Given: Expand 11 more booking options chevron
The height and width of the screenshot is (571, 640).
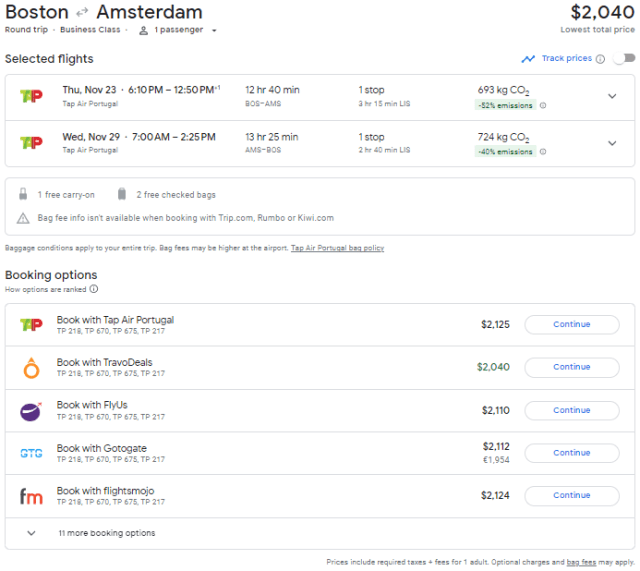Looking at the screenshot, I should (x=31, y=533).
